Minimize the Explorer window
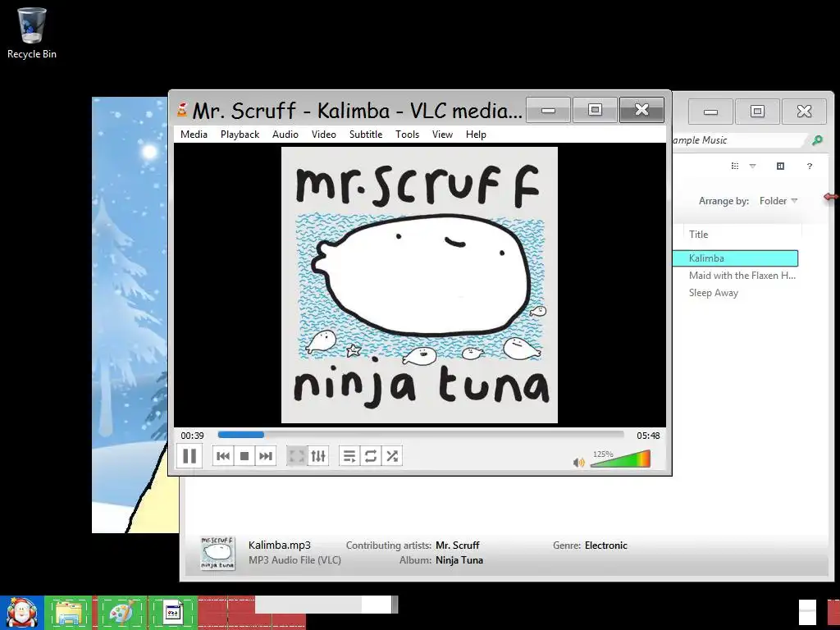Viewport: 840px width, 630px height. 710,112
